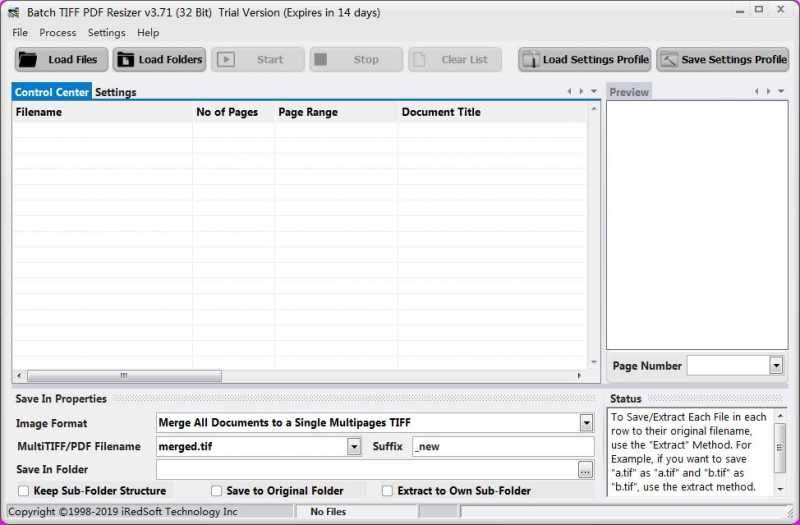Open the Process menu
Image resolution: width=800 pixels, height=525 pixels.
[x=58, y=33]
